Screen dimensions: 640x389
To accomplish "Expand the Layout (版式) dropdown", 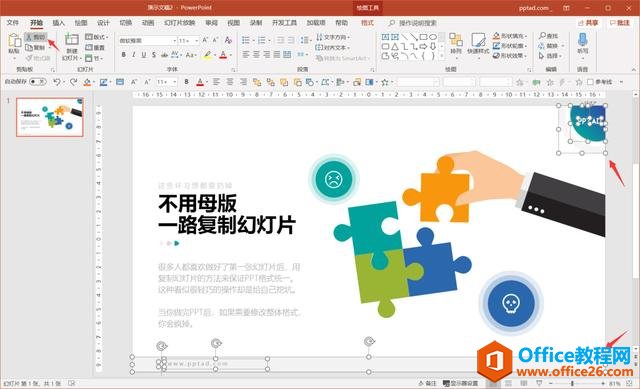I will tap(97, 37).
